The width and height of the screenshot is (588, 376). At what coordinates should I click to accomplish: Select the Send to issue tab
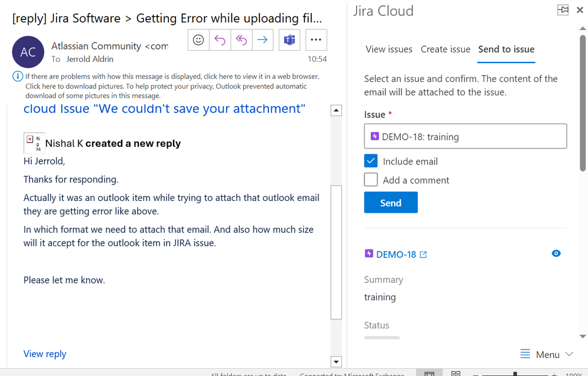click(x=506, y=49)
